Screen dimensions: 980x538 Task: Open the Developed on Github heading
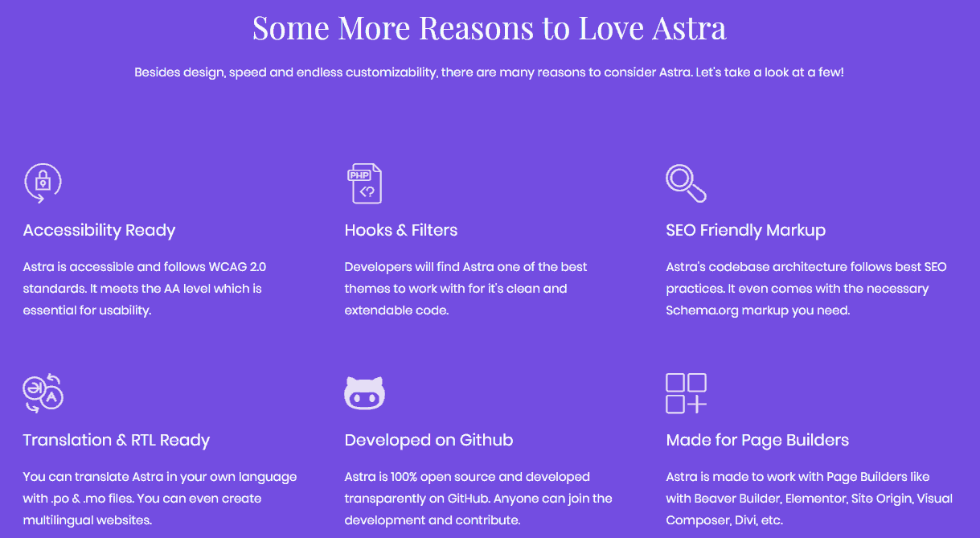coord(428,440)
